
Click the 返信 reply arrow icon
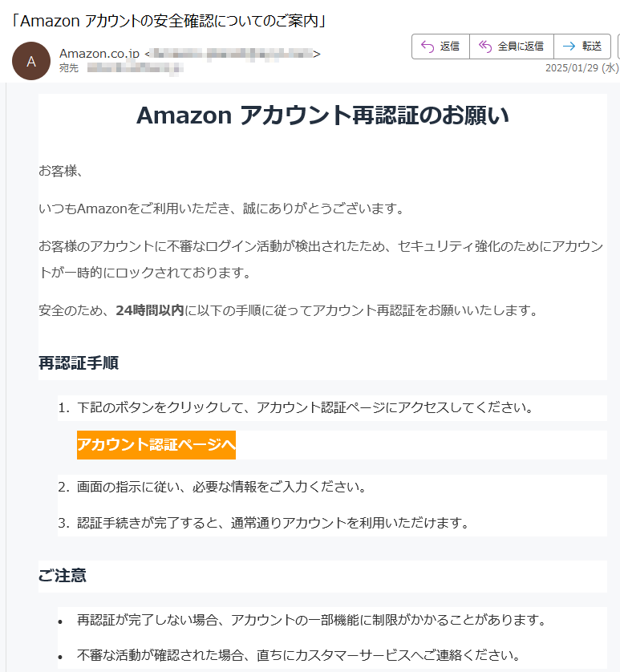(x=428, y=47)
